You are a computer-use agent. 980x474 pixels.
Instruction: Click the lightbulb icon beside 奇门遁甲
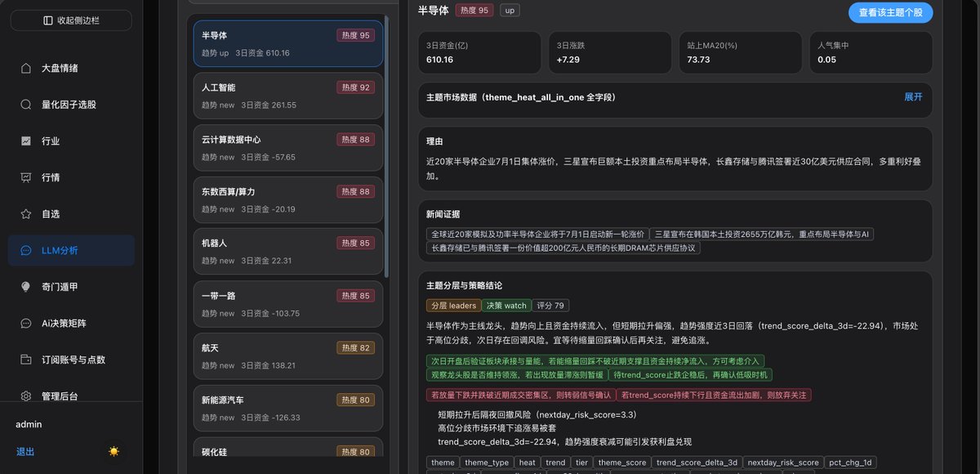coord(26,287)
